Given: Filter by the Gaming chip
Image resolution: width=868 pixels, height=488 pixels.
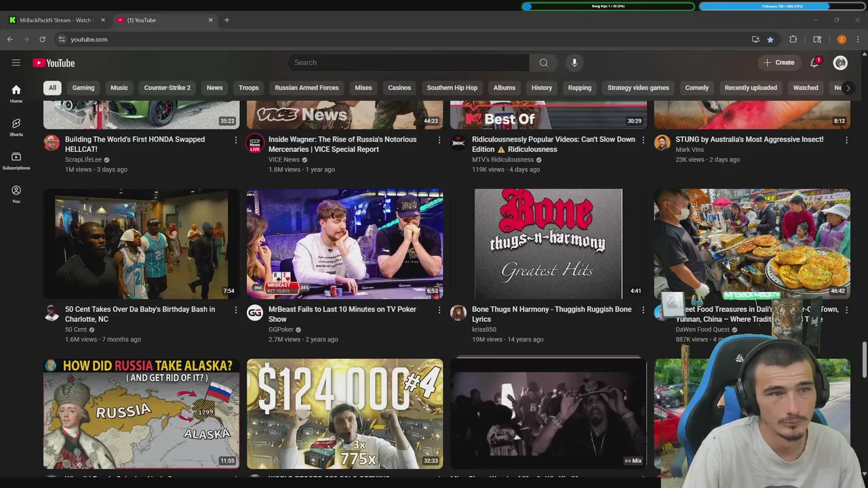Looking at the screenshot, I should [83, 87].
